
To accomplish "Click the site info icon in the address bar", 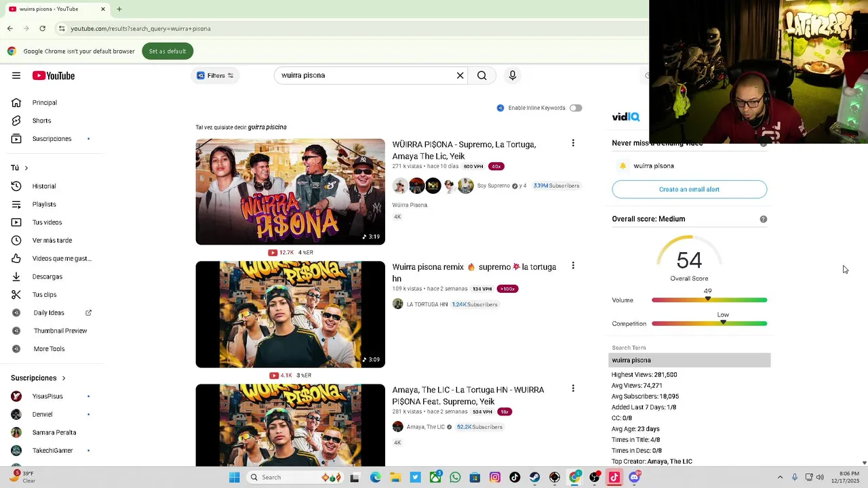I will [x=62, y=28].
